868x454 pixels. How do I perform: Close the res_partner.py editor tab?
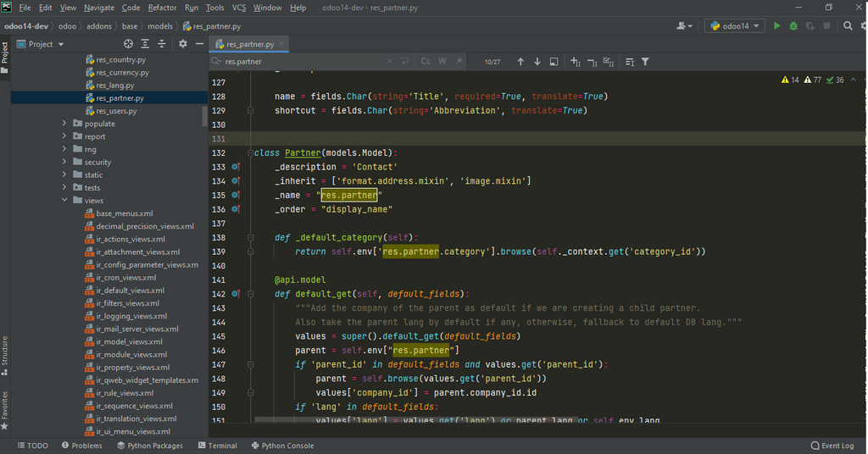[x=282, y=44]
